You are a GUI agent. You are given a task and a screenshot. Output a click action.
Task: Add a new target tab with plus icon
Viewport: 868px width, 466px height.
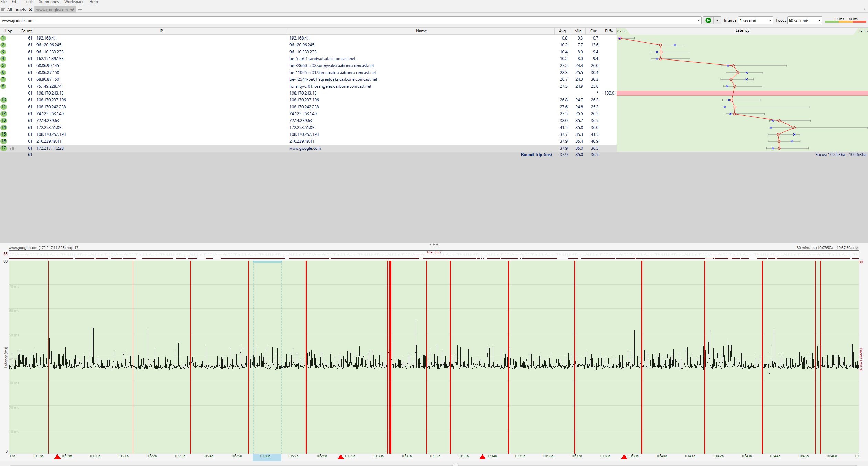pyautogui.click(x=80, y=9)
